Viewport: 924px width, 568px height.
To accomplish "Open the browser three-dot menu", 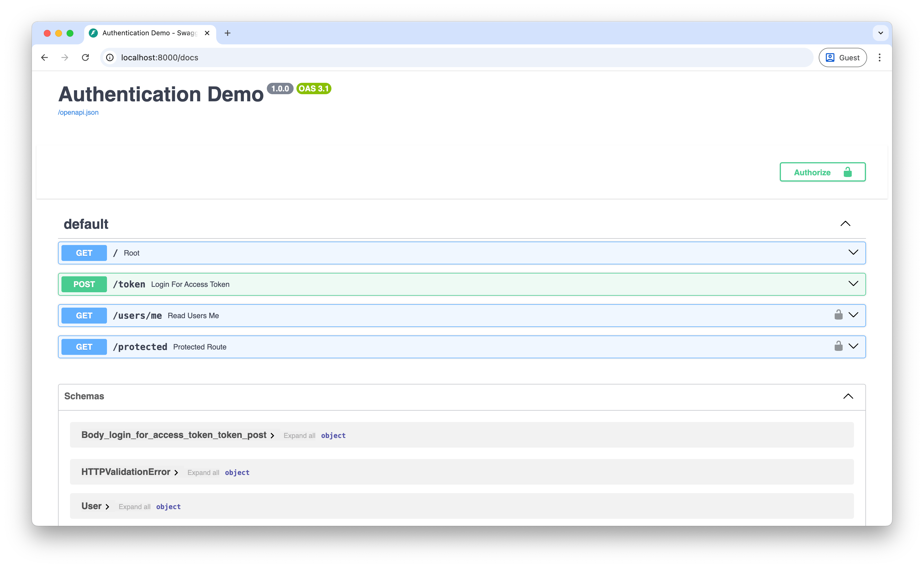I will pos(879,57).
